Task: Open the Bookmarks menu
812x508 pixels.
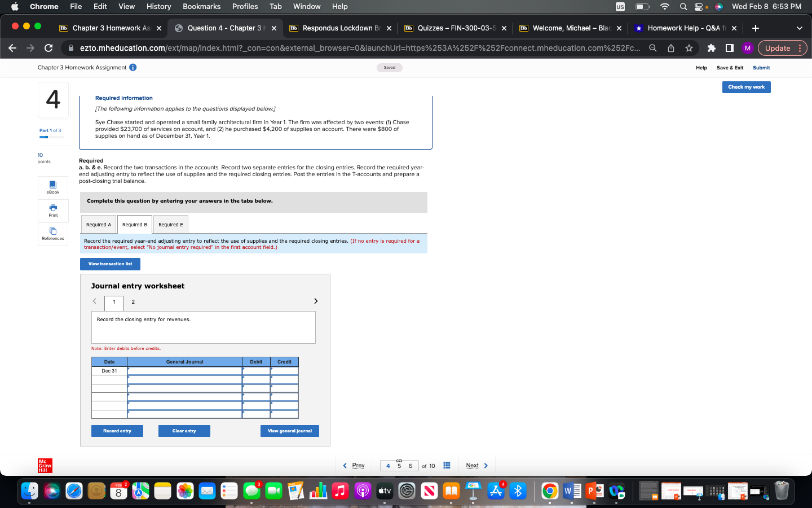Action: click(x=201, y=6)
